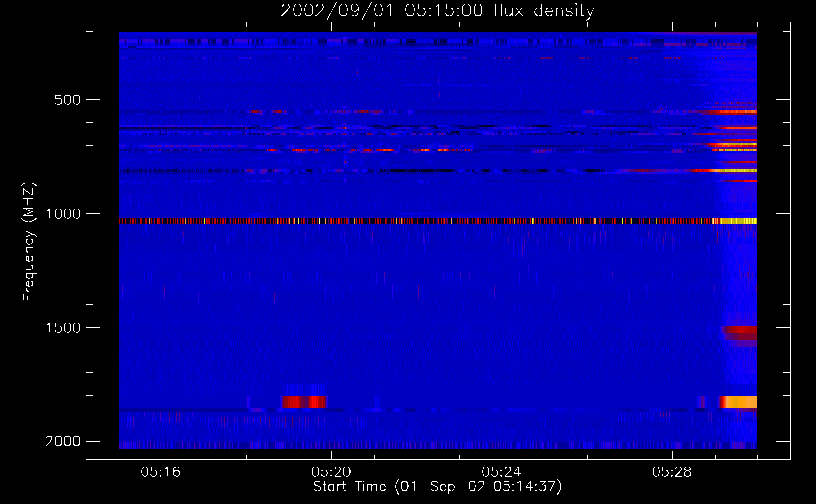
Task: Click the dark red patch near 1500 MHz
Action: (740, 334)
